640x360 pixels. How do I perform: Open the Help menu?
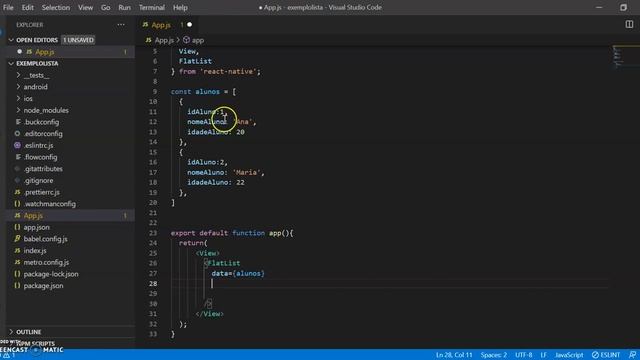180,7
